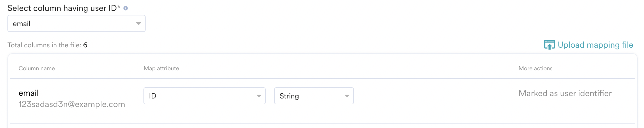
Task: Click the Map attribute table header
Action: (161, 68)
